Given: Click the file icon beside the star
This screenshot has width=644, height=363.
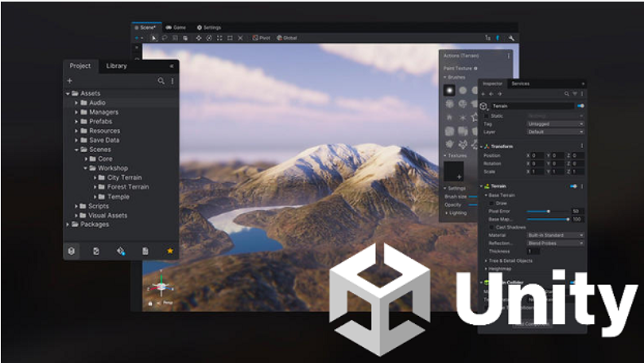Looking at the screenshot, I should 145,251.
